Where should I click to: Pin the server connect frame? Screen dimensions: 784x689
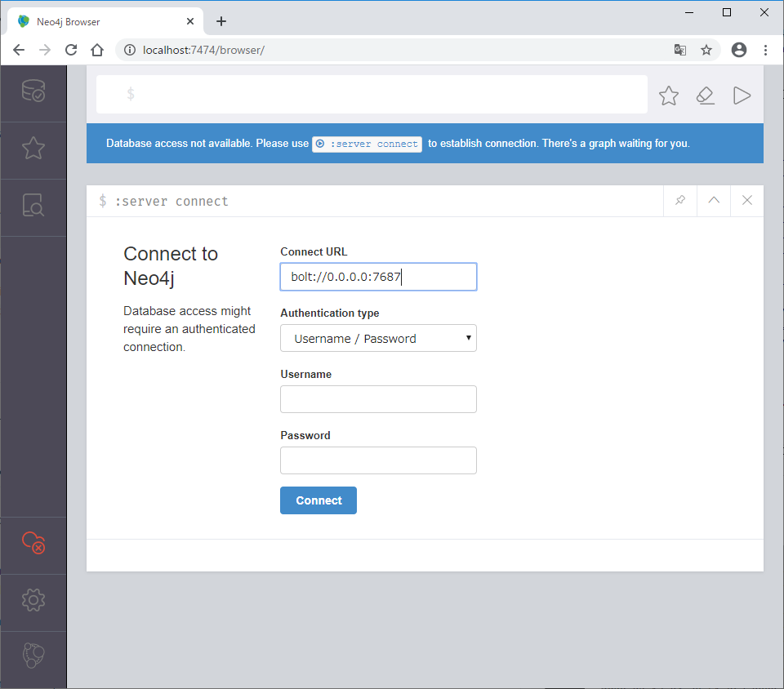[680, 200]
